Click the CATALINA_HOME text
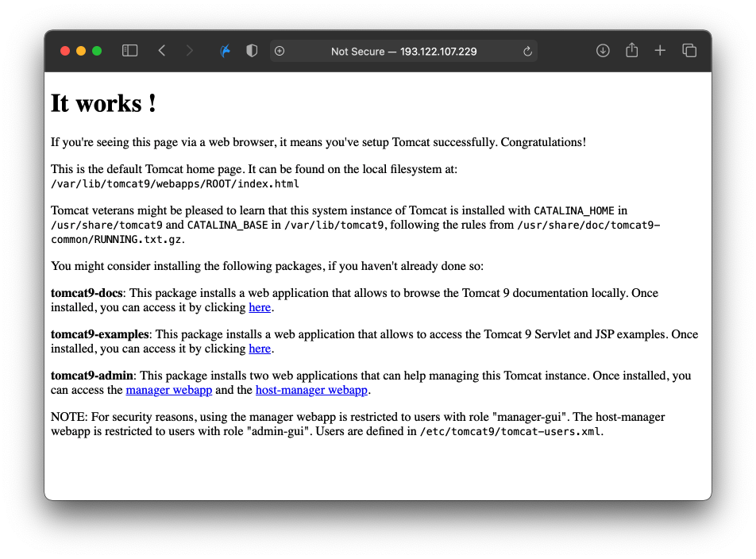Screen dimensions: 756x559 (x=573, y=211)
